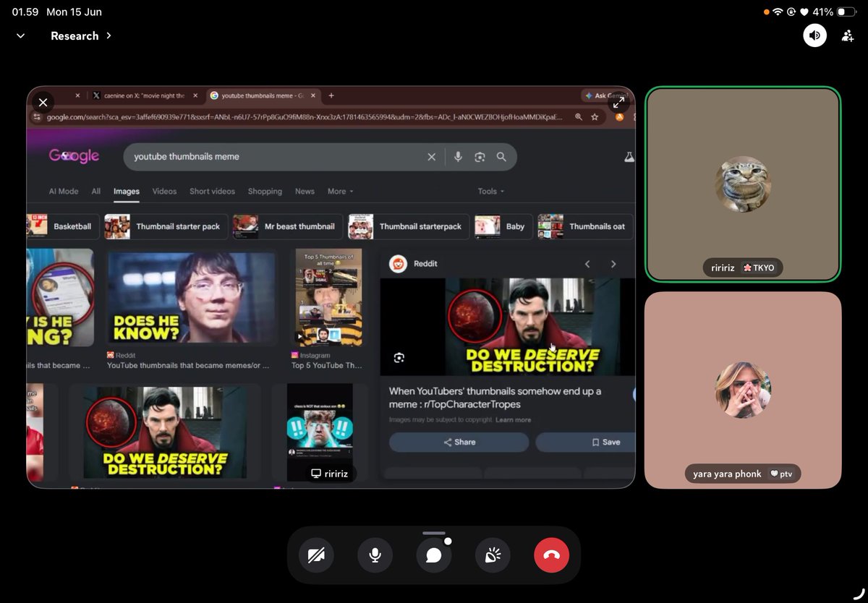868x603 pixels.
Task: Filter by the Mr beast thumbnail chip
Action: point(288,226)
